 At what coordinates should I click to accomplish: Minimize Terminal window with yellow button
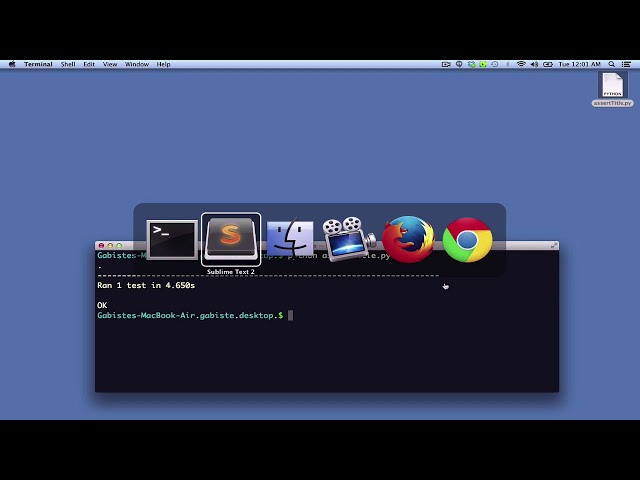coord(110,245)
